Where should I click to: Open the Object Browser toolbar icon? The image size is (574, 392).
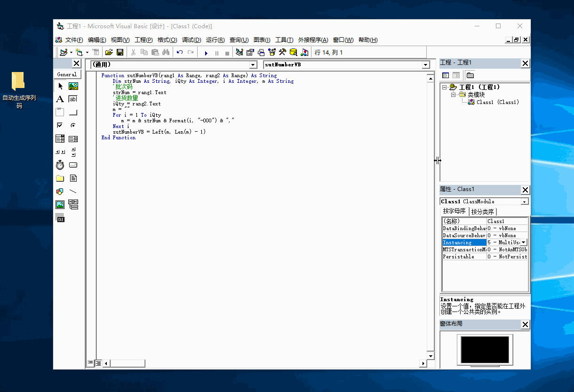click(272, 52)
